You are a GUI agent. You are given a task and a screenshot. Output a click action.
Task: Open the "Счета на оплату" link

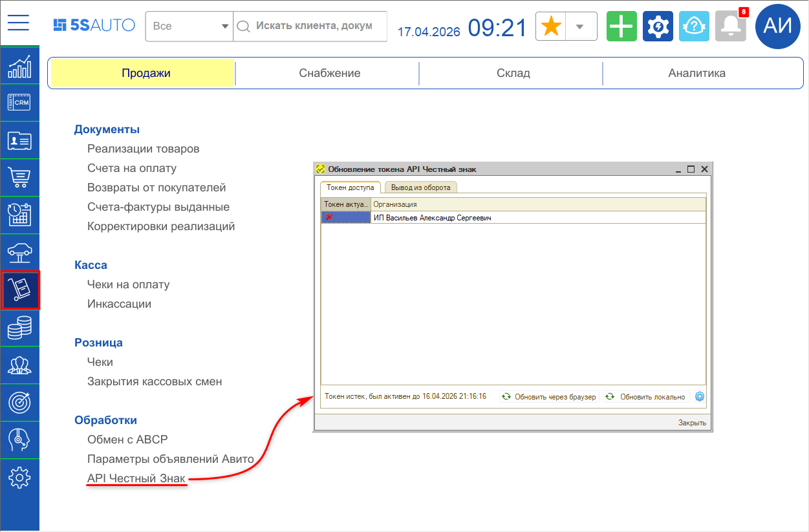(x=132, y=168)
